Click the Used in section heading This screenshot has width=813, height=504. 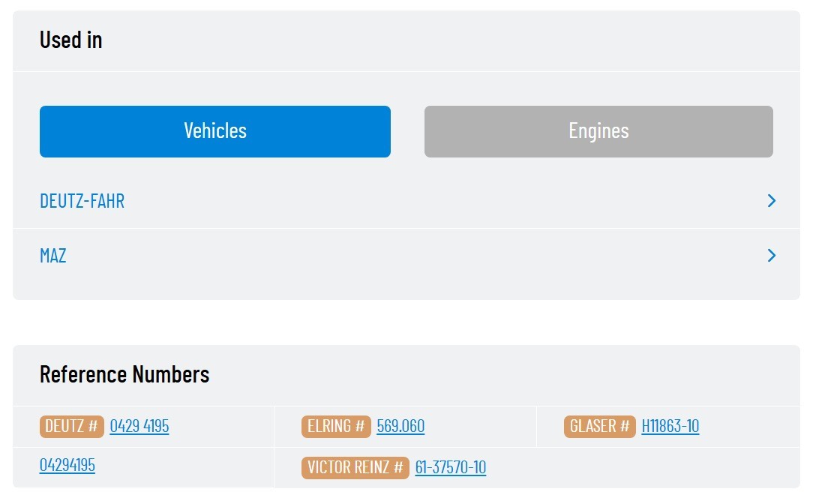(71, 40)
